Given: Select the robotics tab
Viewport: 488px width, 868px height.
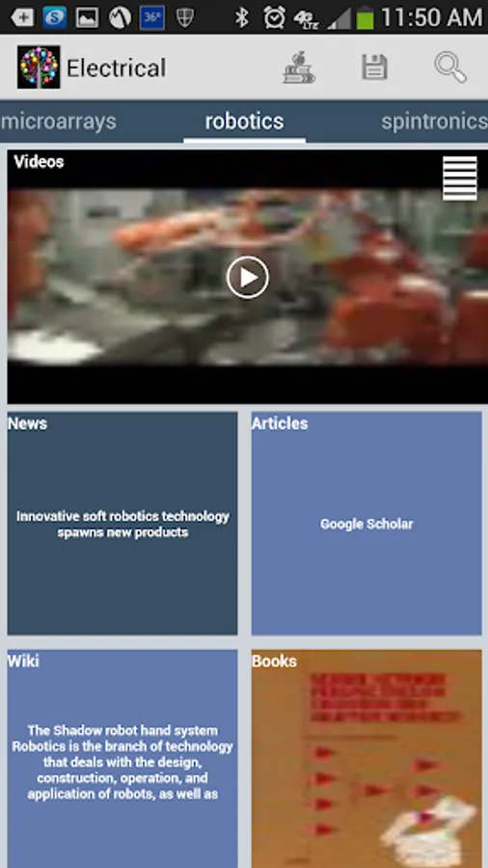Looking at the screenshot, I should [245, 122].
